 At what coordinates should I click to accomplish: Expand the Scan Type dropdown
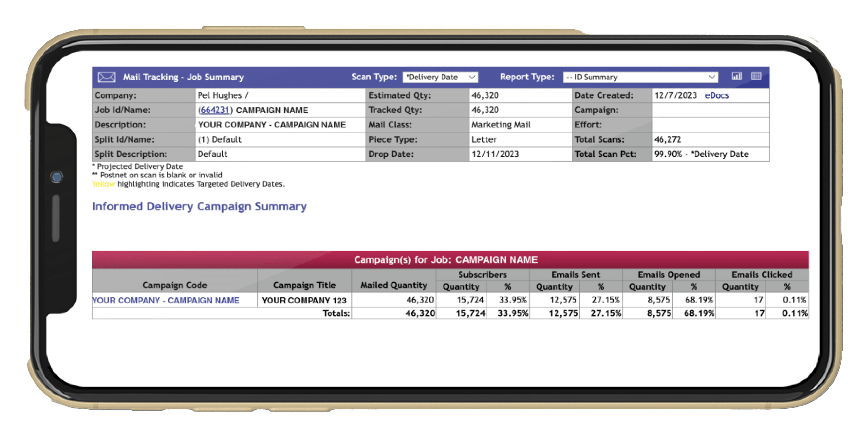click(440, 77)
